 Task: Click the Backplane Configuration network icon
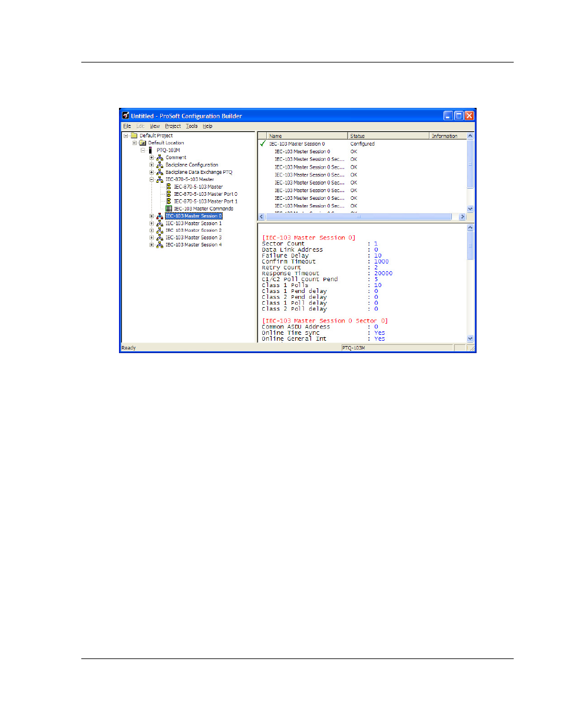160,165
